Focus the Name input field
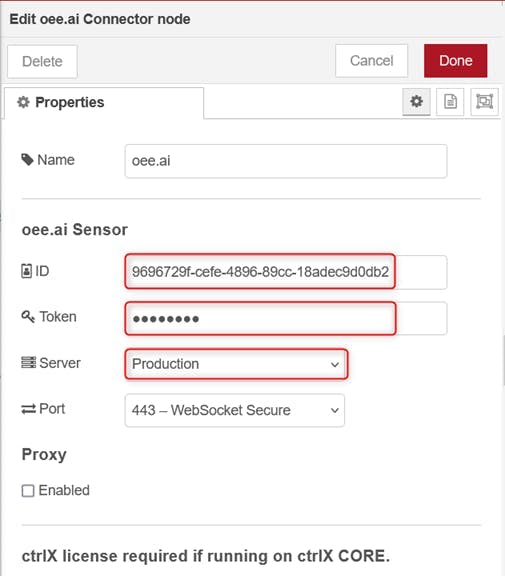 pyautogui.click(x=286, y=161)
